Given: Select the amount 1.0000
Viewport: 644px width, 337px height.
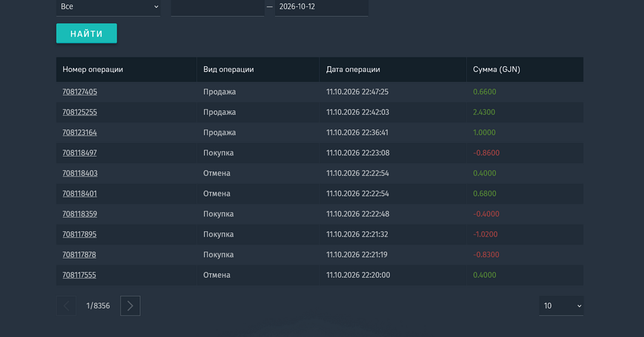Looking at the screenshot, I should click(484, 132).
